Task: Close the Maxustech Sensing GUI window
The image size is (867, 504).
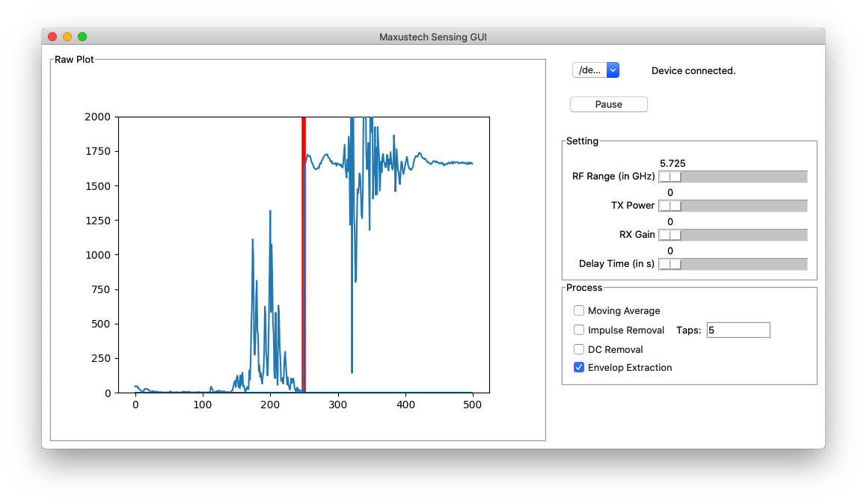Action: point(52,37)
